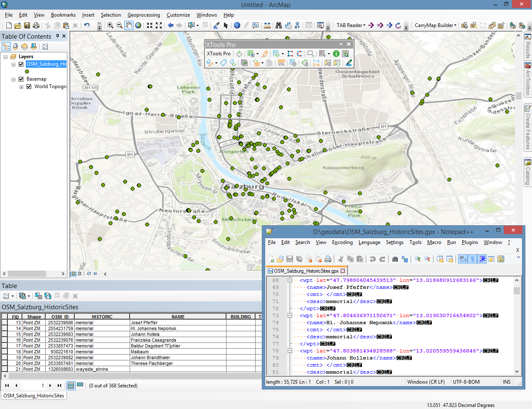Open the TAB Reader dropdown

click(351, 25)
